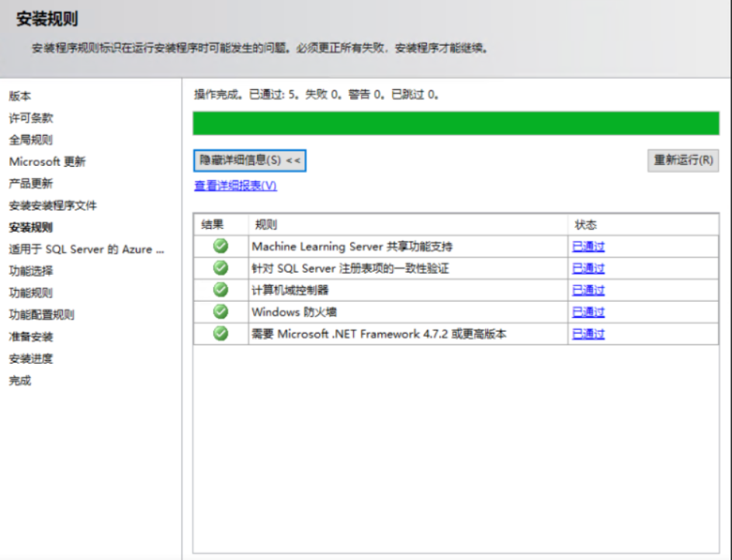Select 安装安装程序文件 step in sidebar
This screenshot has width=732, height=560.
[x=53, y=206]
